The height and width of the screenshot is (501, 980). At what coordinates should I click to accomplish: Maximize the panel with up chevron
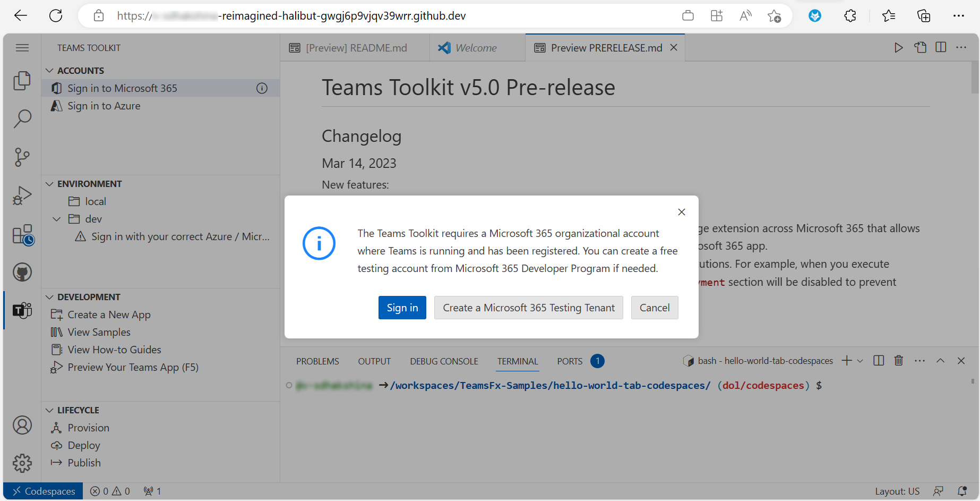pos(940,361)
